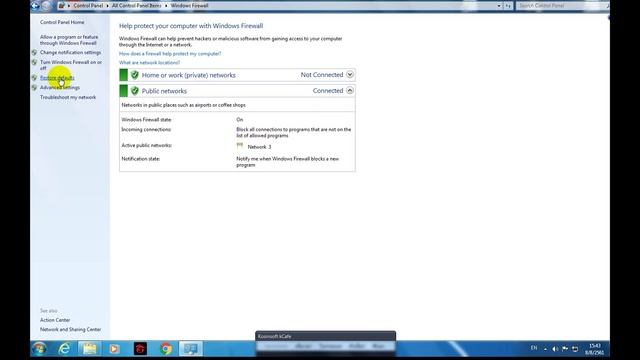Click shield icon beside Turn Windows Firewall

tap(34, 62)
